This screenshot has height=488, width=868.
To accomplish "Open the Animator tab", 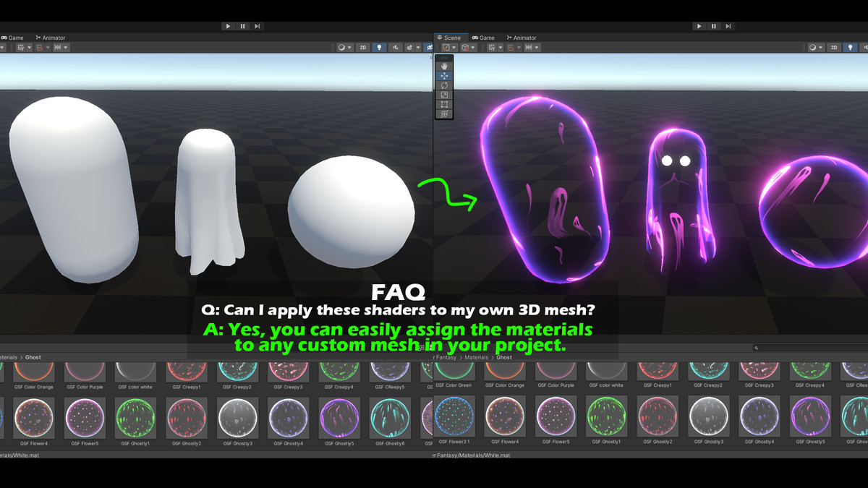I will click(x=521, y=38).
